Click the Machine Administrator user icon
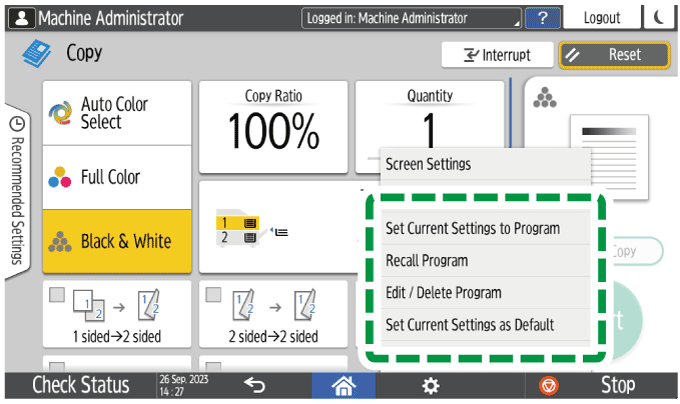The width and height of the screenshot is (680, 404). (20, 18)
